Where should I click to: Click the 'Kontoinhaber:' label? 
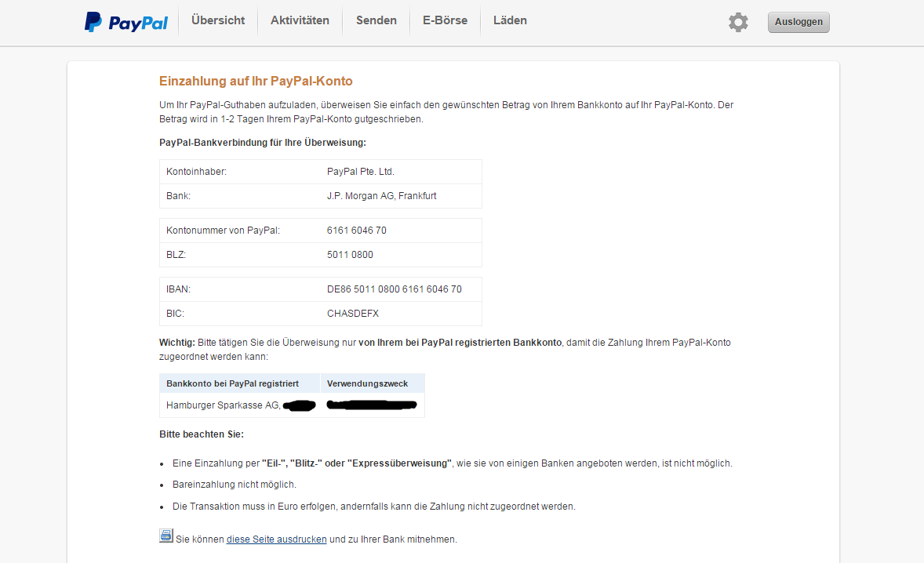[x=196, y=172]
